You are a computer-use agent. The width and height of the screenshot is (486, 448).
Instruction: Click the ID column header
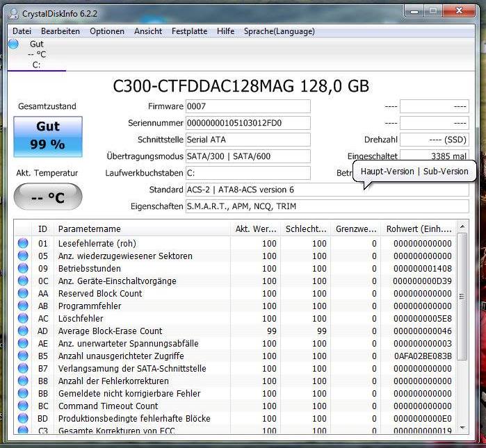[42, 229]
